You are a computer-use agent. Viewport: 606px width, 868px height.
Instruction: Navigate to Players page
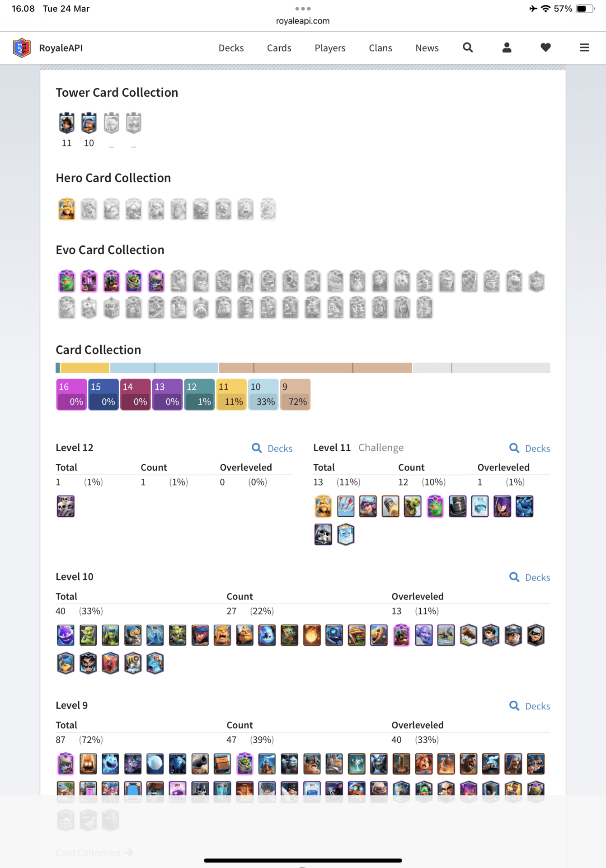tap(330, 48)
